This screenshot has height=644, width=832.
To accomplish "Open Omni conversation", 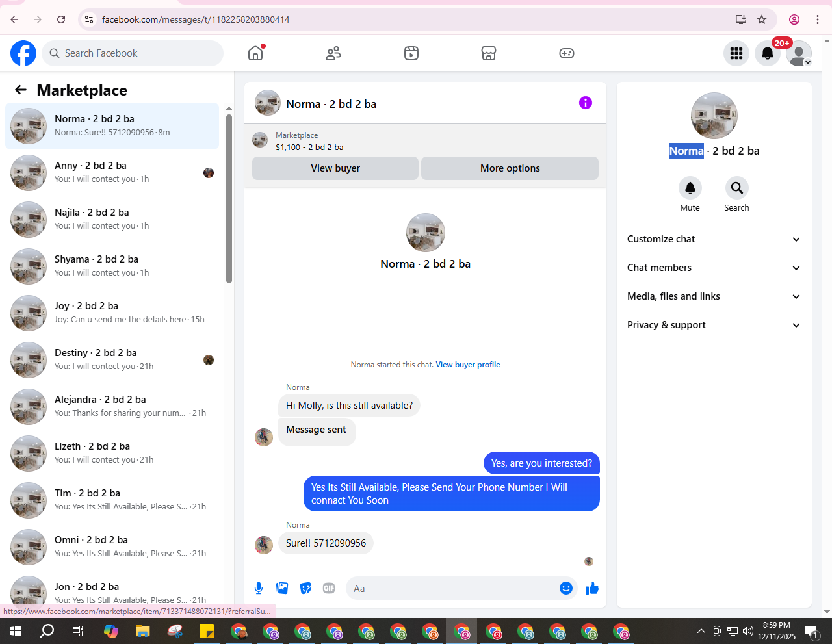I will pos(112,547).
